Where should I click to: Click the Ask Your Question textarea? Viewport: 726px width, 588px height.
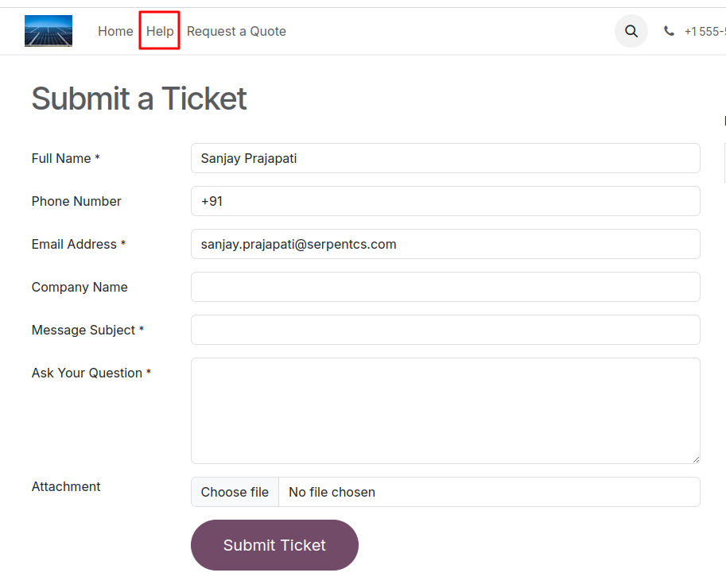[445, 411]
